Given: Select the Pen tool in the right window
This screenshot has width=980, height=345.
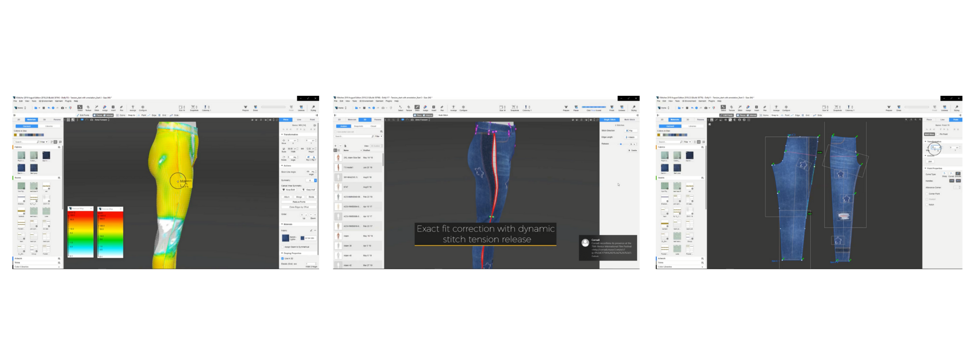Looking at the screenshot, I should pyautogui.click(x=765, y=108).
